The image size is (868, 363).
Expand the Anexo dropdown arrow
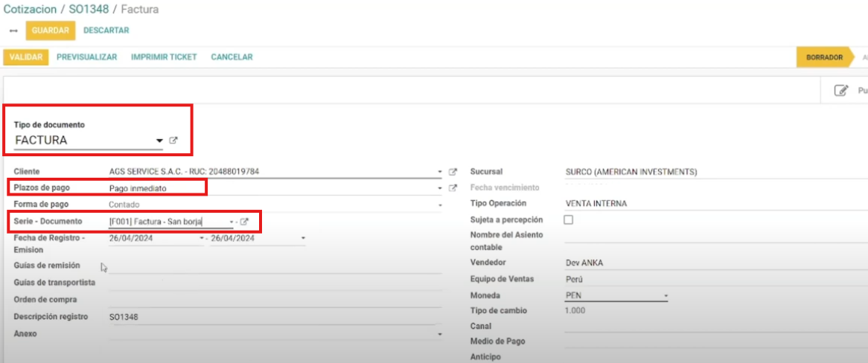tap(439, 335)
